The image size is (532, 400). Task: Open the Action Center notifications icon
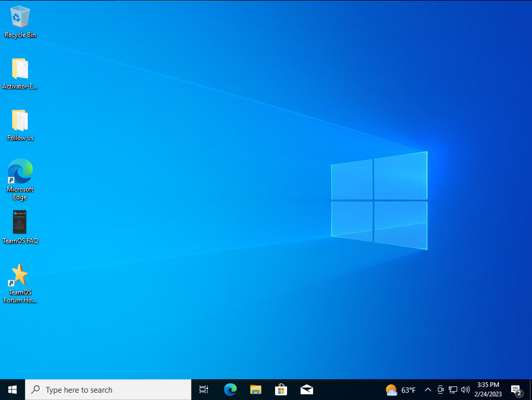517,390
